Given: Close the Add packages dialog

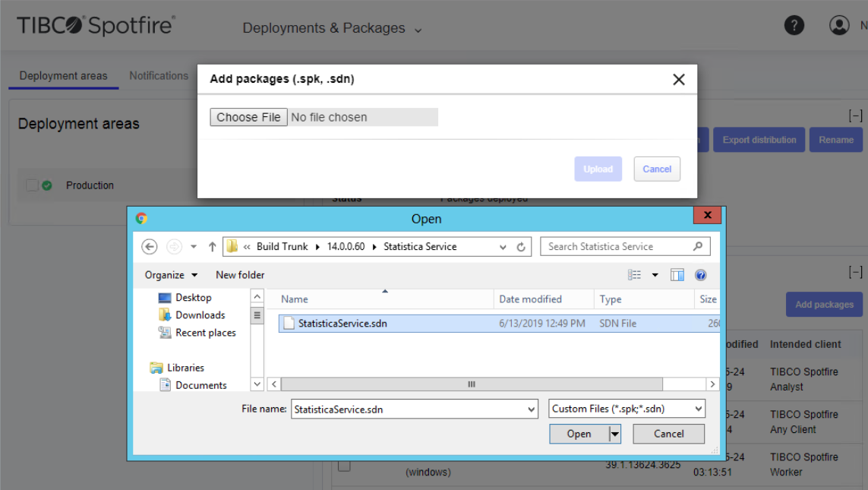Looking at the screenshot, I should (679, 80).
